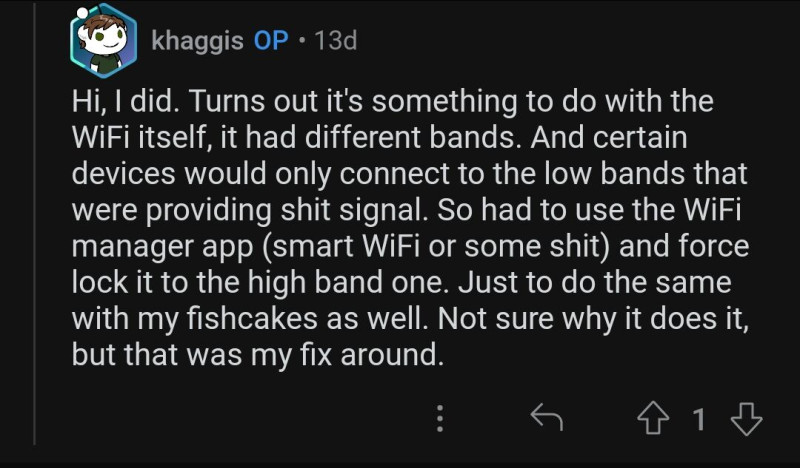
Task: Open khaggis user avatar
Action: (x=104, y=41)
